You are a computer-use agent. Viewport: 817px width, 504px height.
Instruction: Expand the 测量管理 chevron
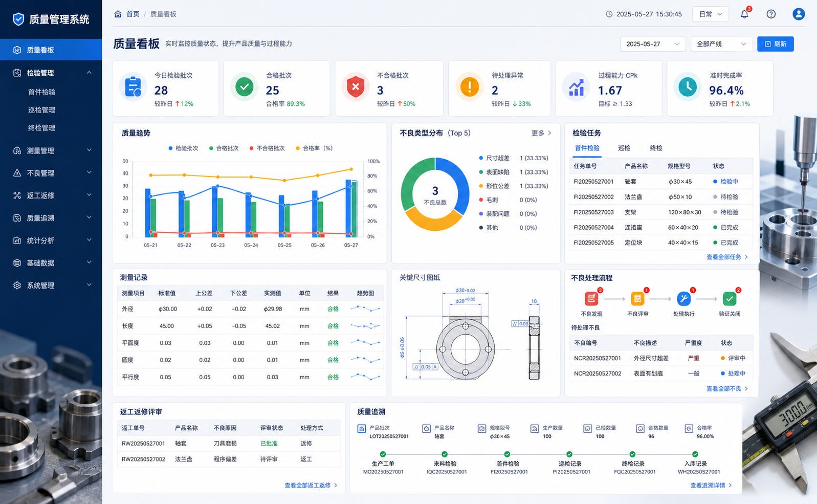pyautogui.click(x=89, y=150)
